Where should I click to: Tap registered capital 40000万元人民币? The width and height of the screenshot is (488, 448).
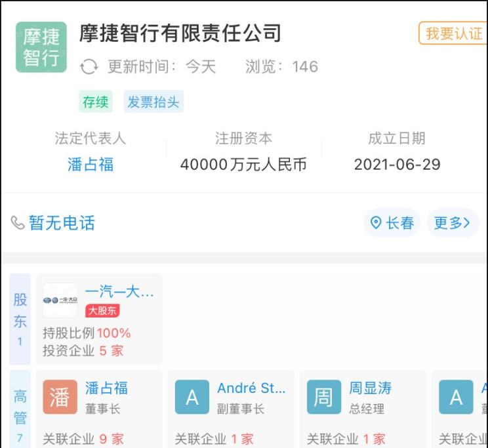coord(243,165)
